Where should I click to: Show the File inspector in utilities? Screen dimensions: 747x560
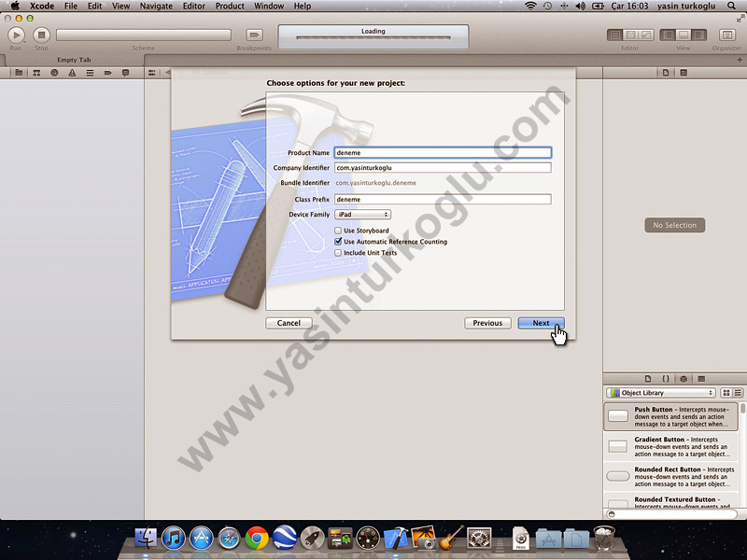pos(666,73)
